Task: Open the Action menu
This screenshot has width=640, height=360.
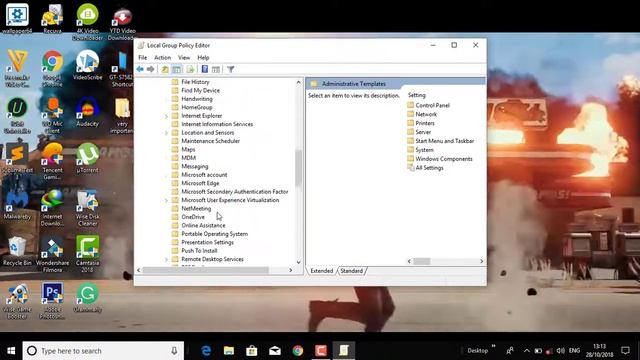Action: (162, 58)
